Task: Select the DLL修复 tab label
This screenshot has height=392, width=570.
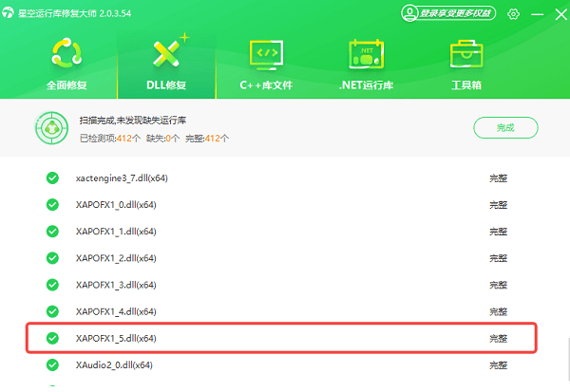Action: tap(166, 85)
